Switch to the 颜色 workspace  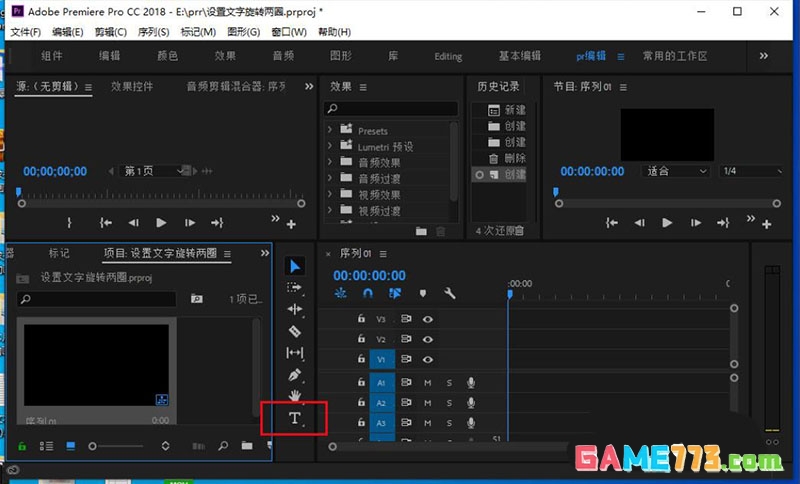tap(167, 56)
